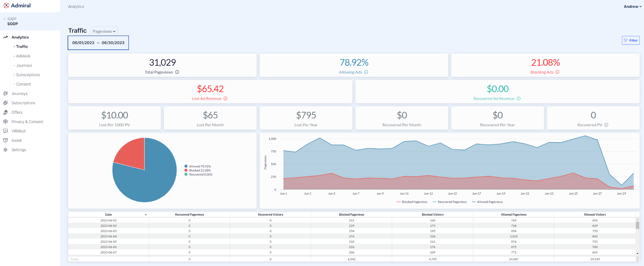Click the Analytics breadcrumb at top
Image resolution: width=644 pixels, height=266 pixels.
point(76,6)
